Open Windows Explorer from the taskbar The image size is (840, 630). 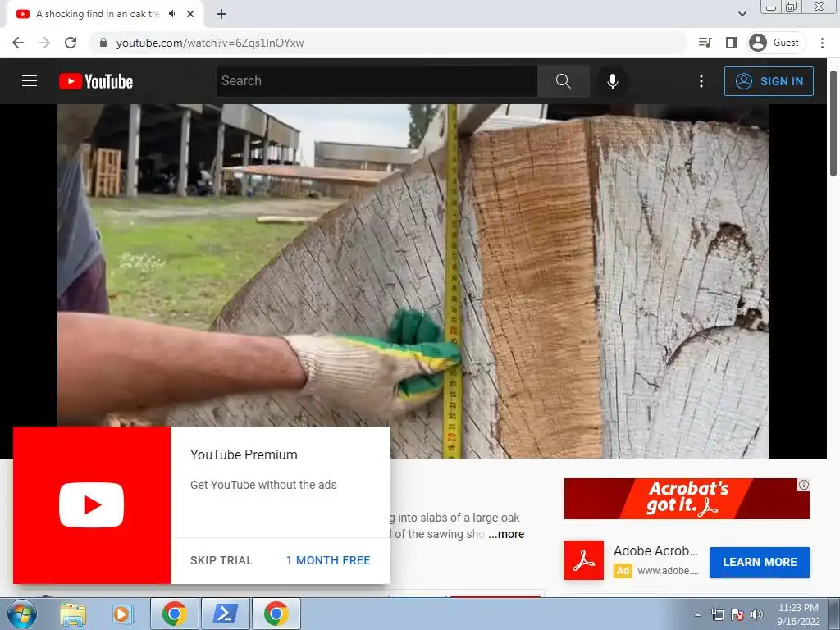(x=73, y=614)
